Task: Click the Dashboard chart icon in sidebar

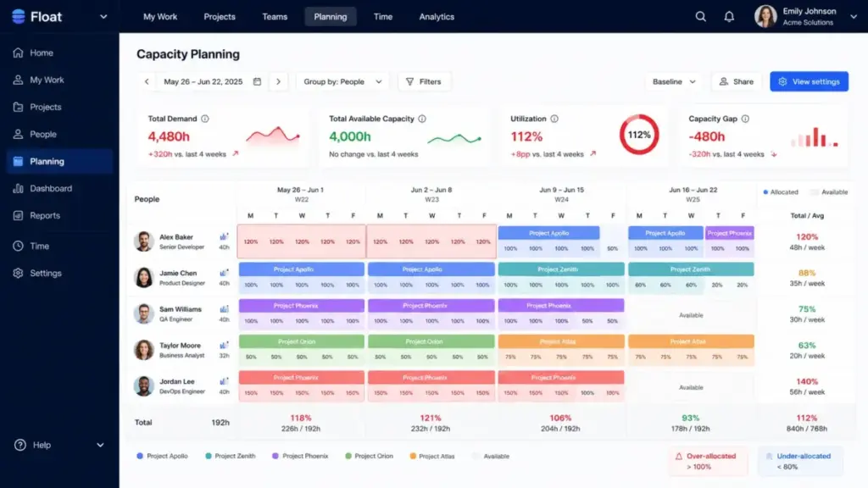Action: [x=19, y=188]
